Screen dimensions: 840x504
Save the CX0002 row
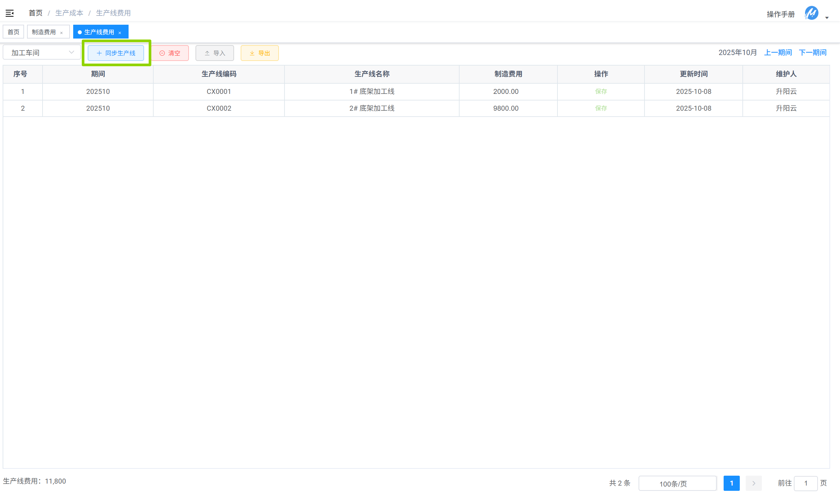tap(601, 108)
